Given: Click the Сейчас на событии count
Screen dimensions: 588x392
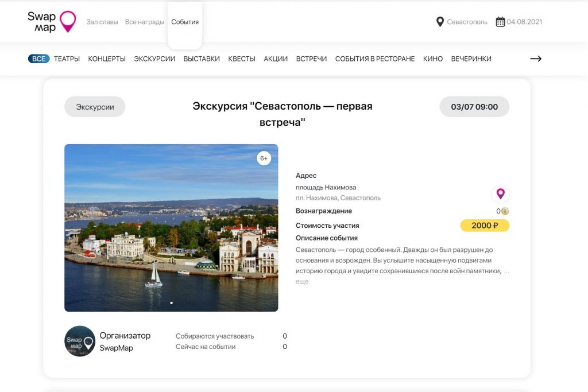Looking at the screenshot, I should tap(285, 347).
